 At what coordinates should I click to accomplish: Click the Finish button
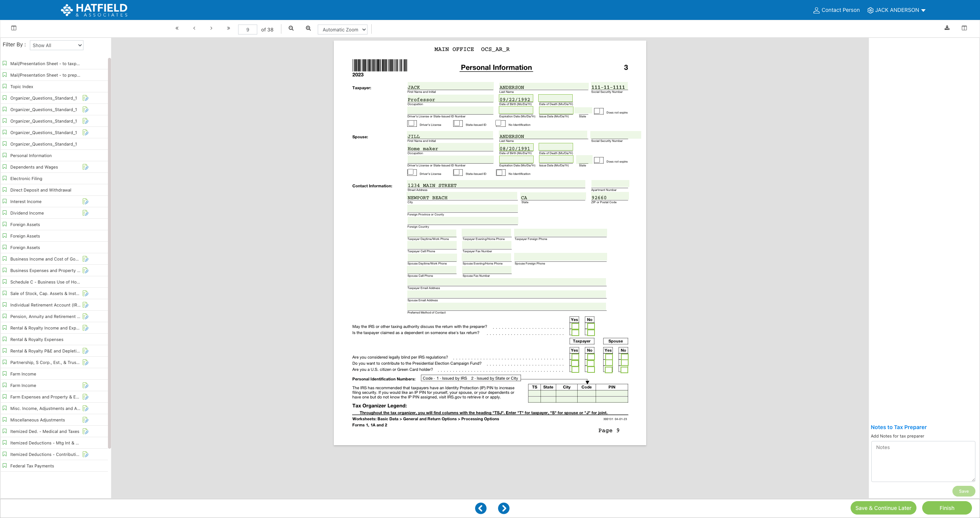pos(947,508)
